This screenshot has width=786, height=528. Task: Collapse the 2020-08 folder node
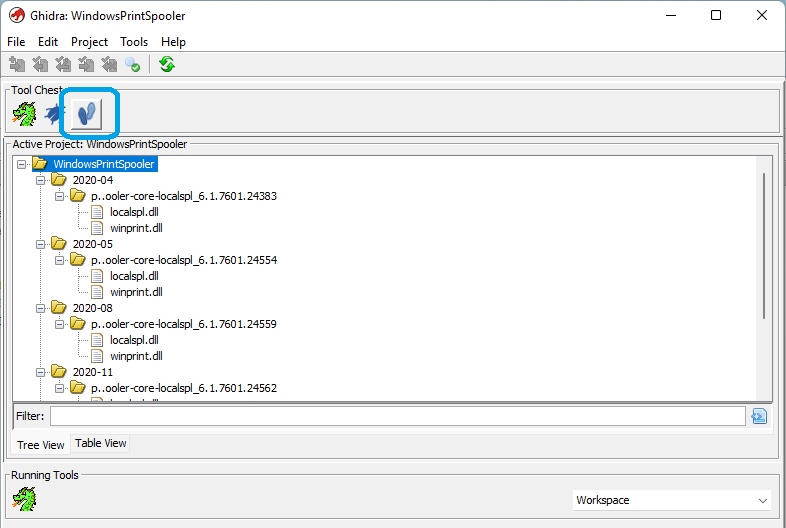click(x=40, y=308)
